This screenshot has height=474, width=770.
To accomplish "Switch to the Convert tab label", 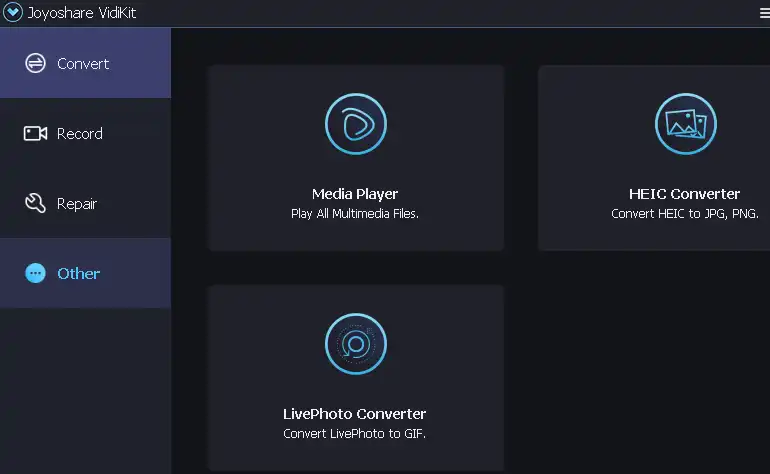I will 83,64.
